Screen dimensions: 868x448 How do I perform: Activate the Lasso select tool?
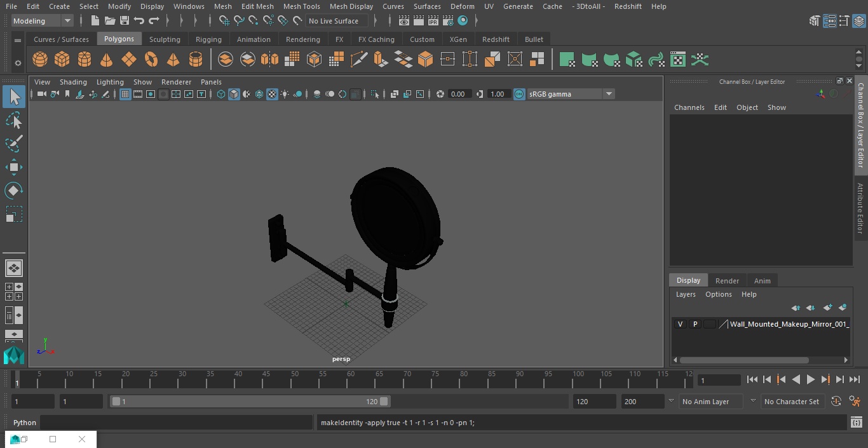click(14, 120)
